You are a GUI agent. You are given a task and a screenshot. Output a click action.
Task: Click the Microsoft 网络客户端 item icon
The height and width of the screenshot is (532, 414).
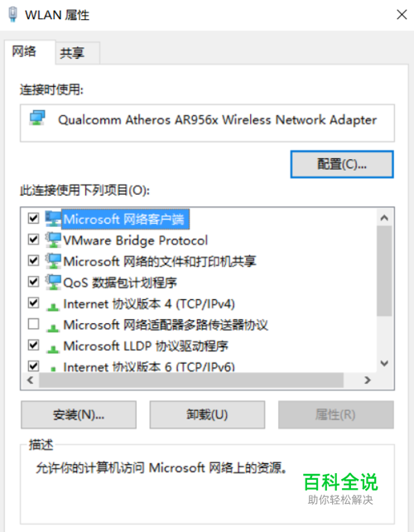click(x=53, y=219)
